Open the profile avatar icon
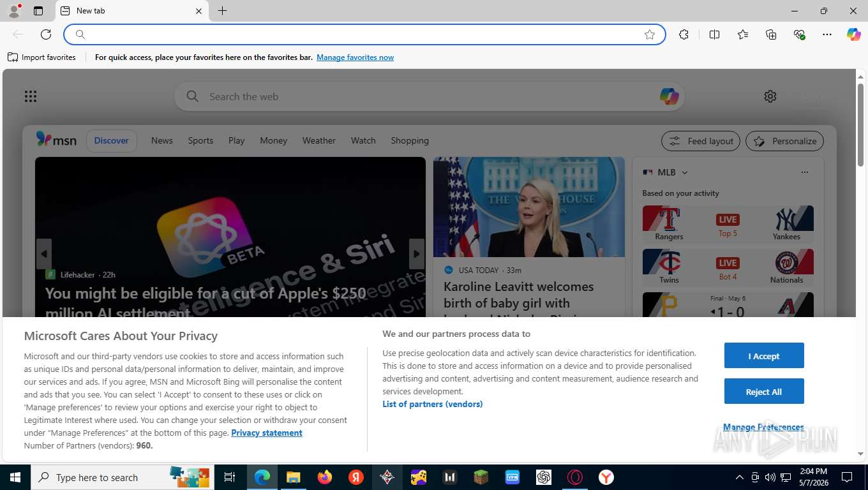The image size is (868, 490). pyautogui.click(x=13, y=11)
